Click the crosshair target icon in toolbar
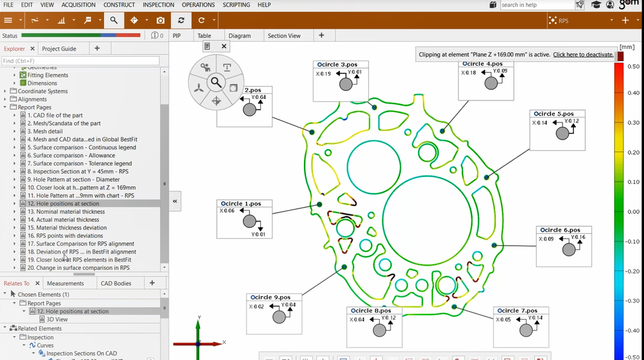Viewport: 644px width, 360px height. [134, 20]
